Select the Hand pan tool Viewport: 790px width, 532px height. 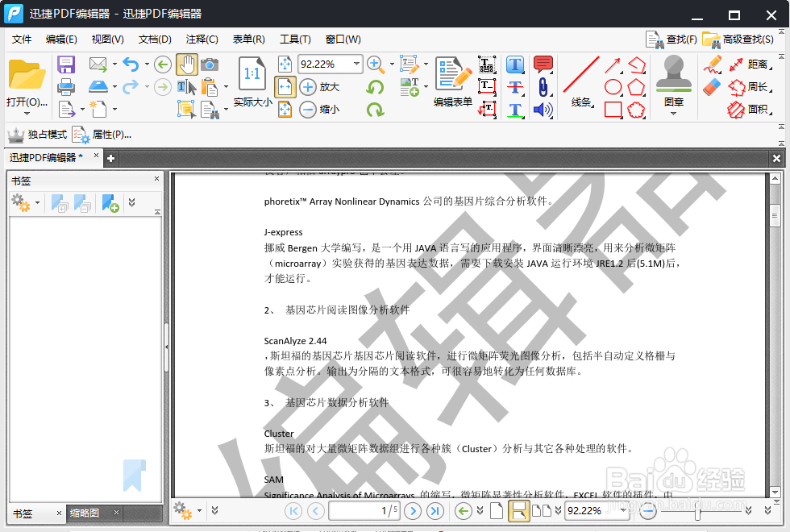coord(186,64)
